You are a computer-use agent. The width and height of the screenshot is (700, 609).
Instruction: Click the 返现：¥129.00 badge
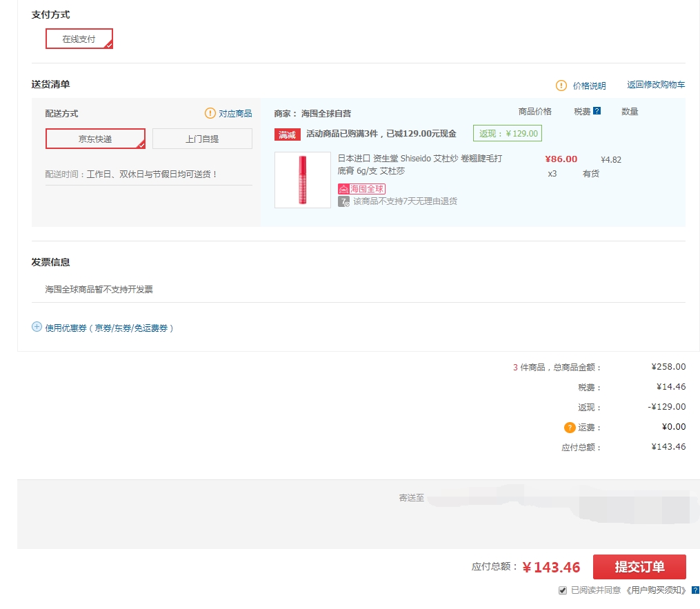[508, 134]
